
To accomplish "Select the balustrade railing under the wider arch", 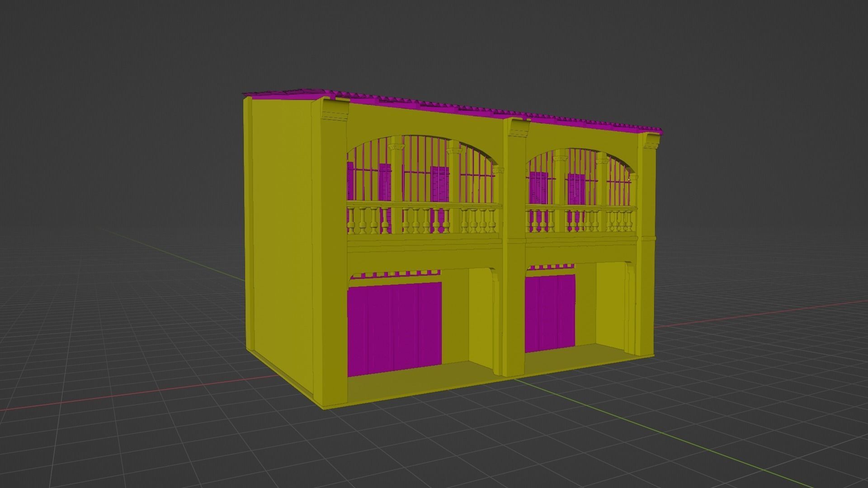I will click(x=424, y=219).
